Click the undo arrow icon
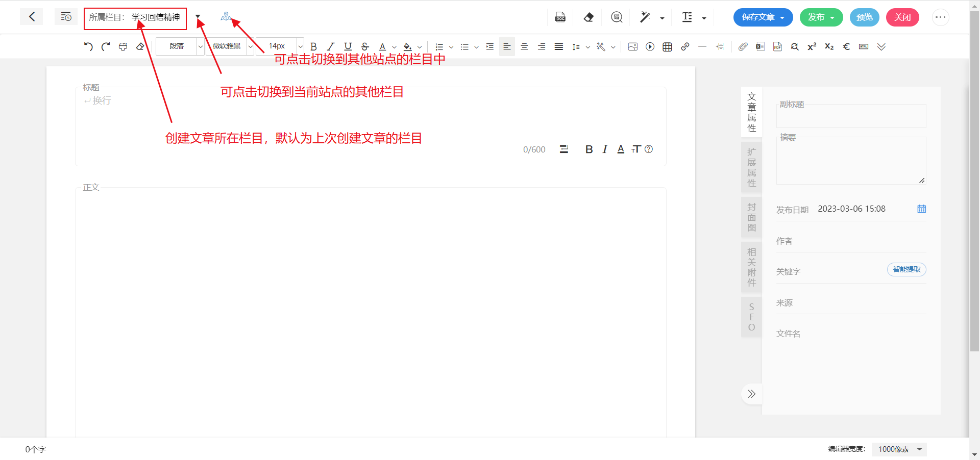Viewport: 980px width, 460px height. tap(88, 46)
